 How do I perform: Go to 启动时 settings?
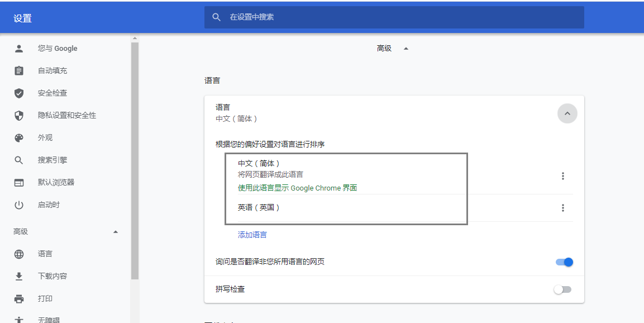pos(49,205)
